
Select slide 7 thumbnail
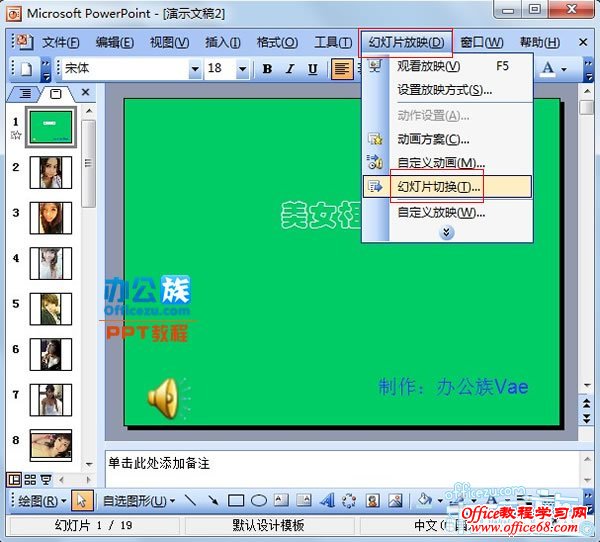tap(51, 400)
